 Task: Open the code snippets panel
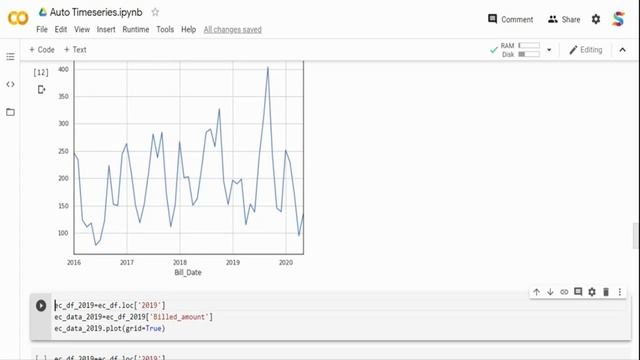point(10,84)
